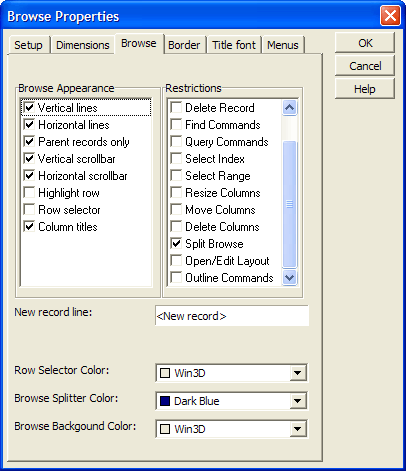Open the Browse Background Color dropdown
The height and width of the screenshot is (471, 406).
point(297,429)
